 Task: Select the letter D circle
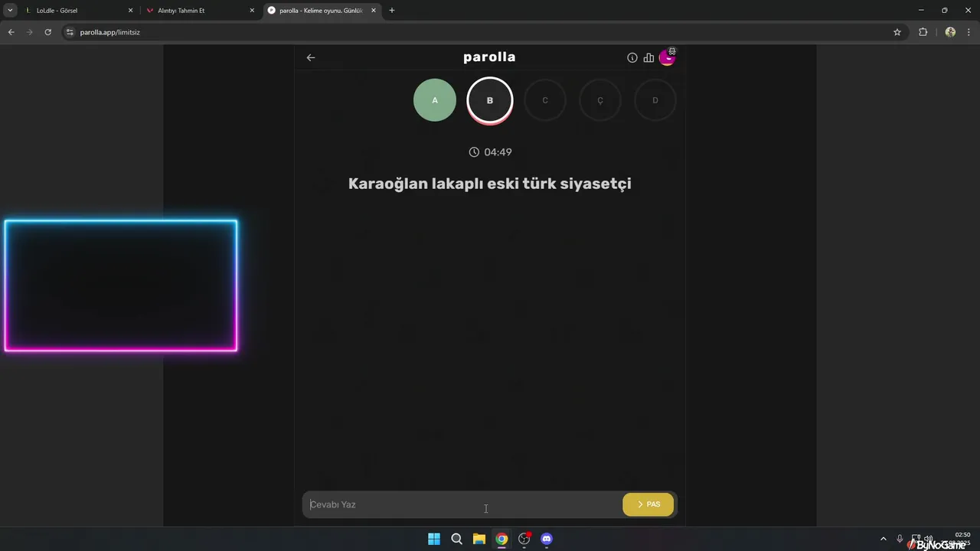(655, 100)
